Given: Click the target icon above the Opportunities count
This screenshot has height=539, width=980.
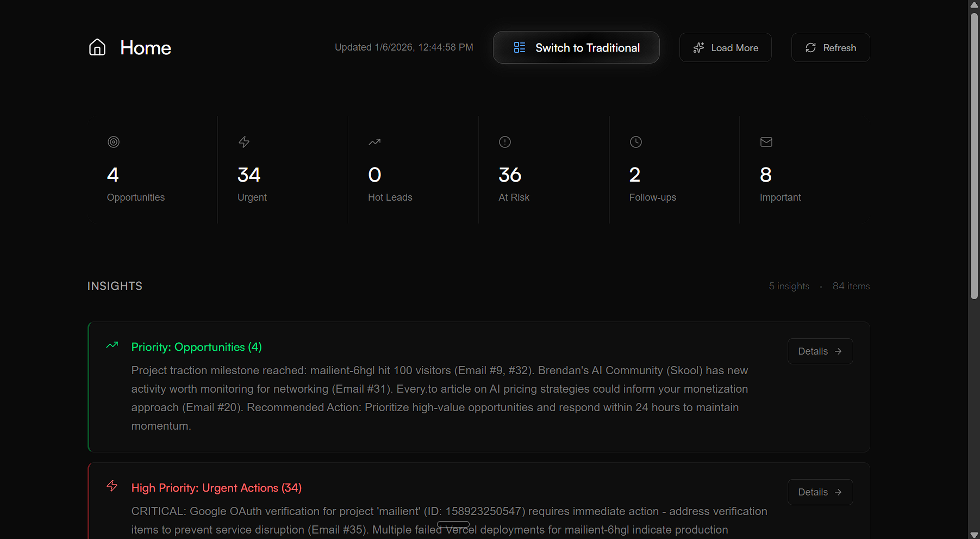Looking at the screenshot, I should [x=113, y=142].
